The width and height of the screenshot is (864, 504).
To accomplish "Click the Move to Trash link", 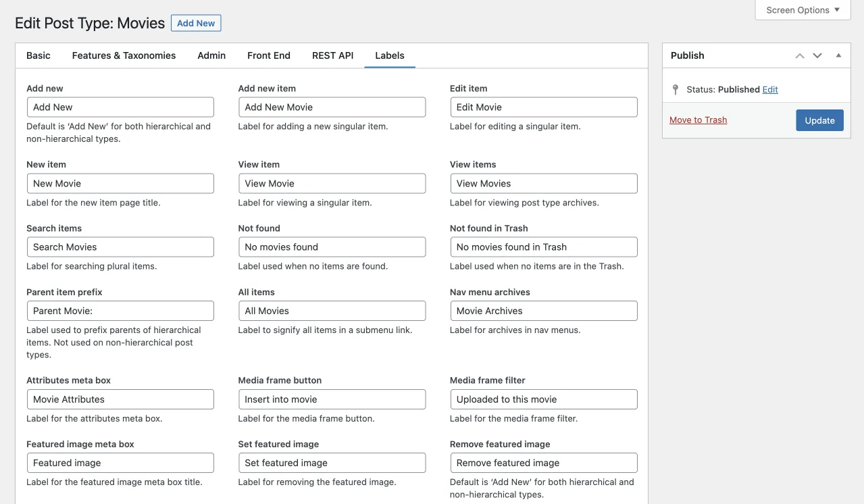I will click(698, 120).
